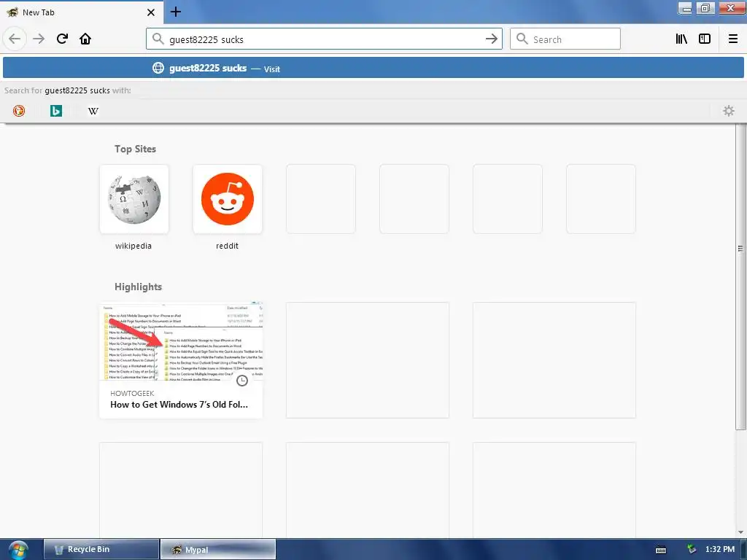
Task: Click the Highlights heading
Action: pos(138,287)
